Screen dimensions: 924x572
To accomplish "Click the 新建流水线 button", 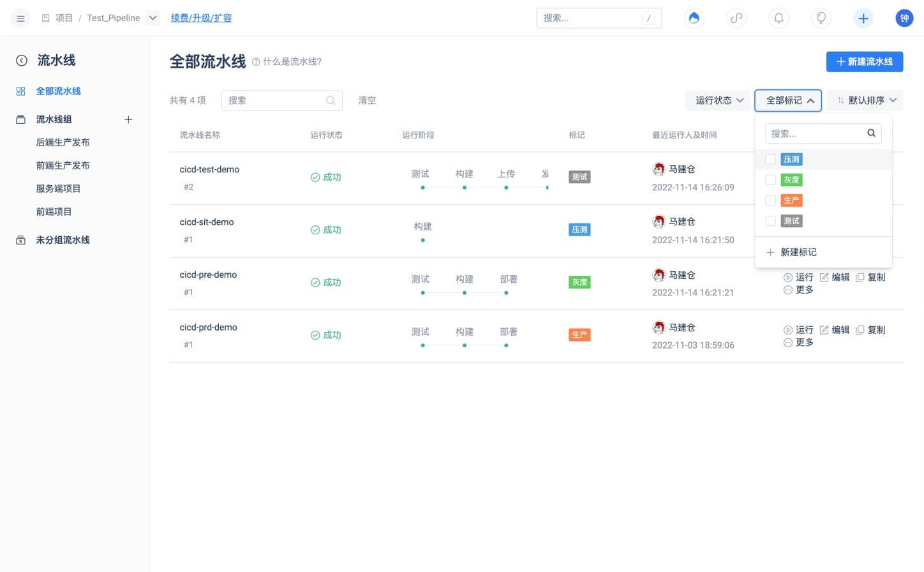I will point(864,62).
